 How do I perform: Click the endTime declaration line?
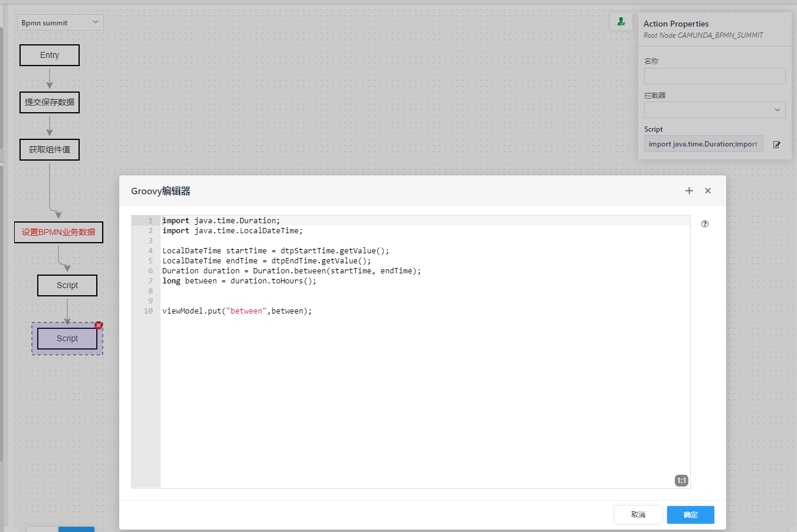267,261
